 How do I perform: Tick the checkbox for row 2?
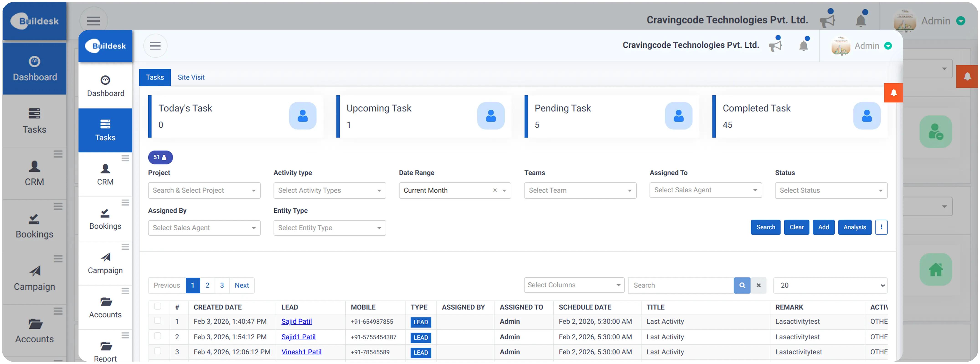click(157, 336)
